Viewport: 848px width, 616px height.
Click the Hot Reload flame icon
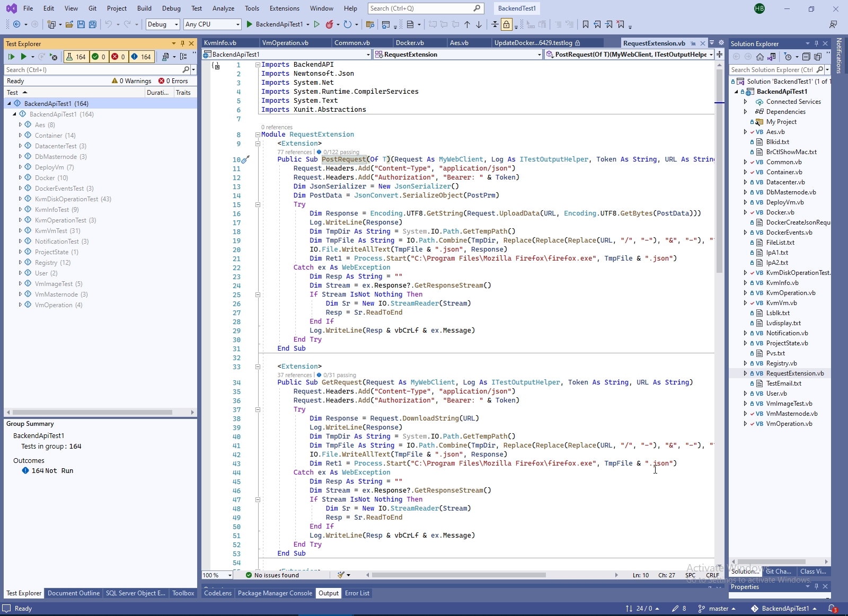click(330, 24)
